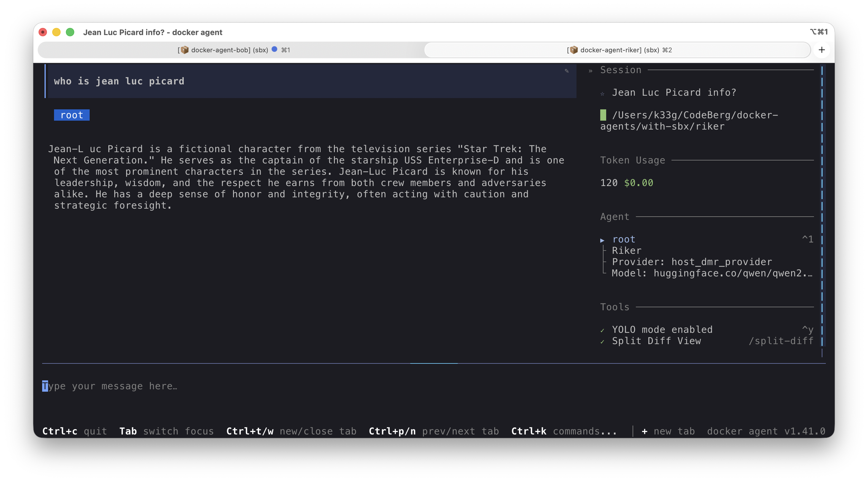Select the Riker agent tree entry

626,251
